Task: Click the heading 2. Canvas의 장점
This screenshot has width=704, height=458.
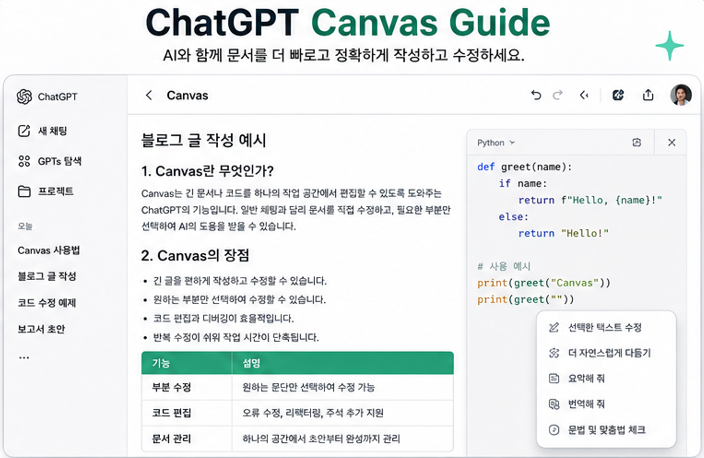Action: [195, 255]
